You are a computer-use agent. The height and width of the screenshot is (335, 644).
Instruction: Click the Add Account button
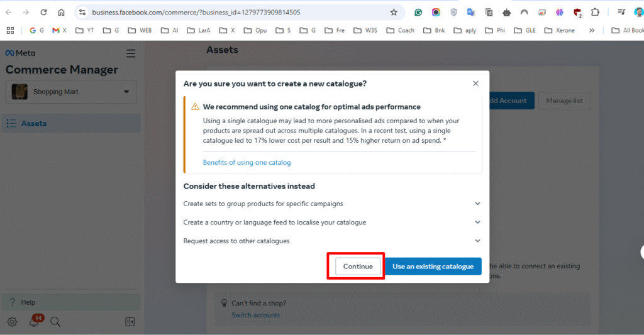(511, 101)
